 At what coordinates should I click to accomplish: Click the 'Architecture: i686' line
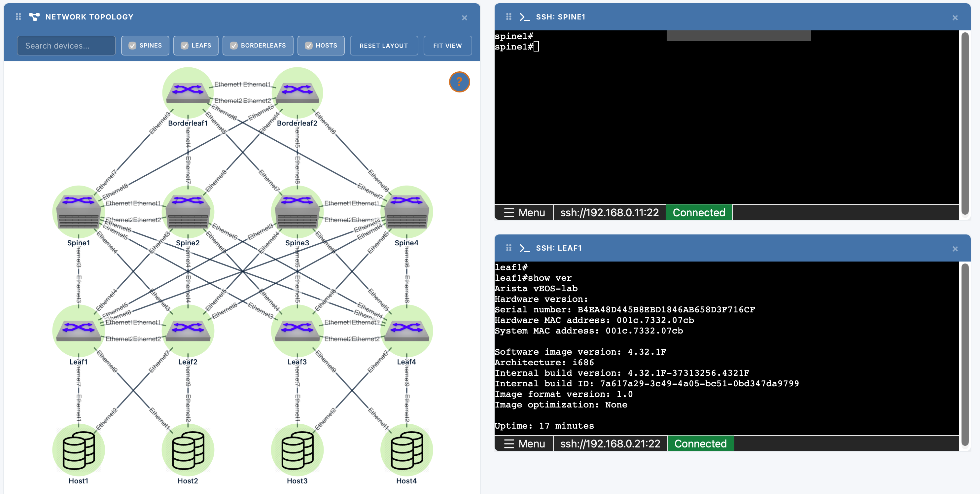(x=544, y=362)
